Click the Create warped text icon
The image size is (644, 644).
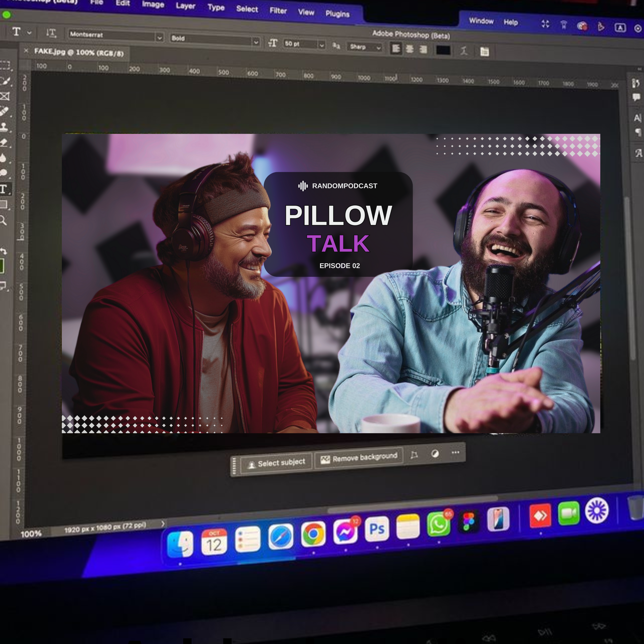click(x=464, y=51)
